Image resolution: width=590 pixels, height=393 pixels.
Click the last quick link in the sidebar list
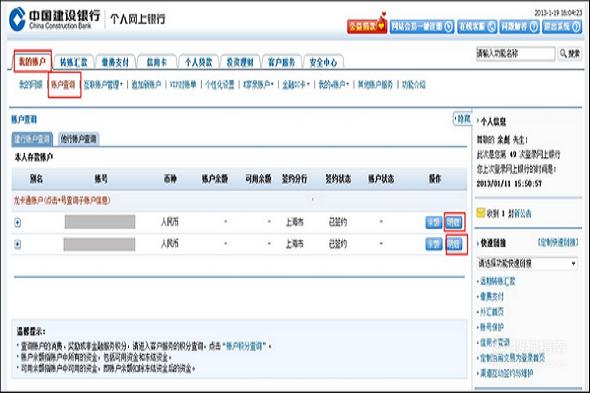click(506, 373)
